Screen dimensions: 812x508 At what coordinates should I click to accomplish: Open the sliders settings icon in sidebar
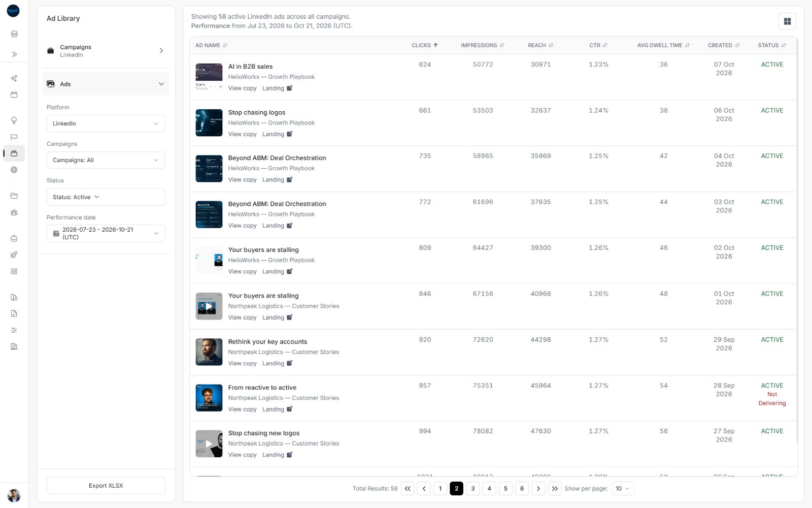coord(14,330)
